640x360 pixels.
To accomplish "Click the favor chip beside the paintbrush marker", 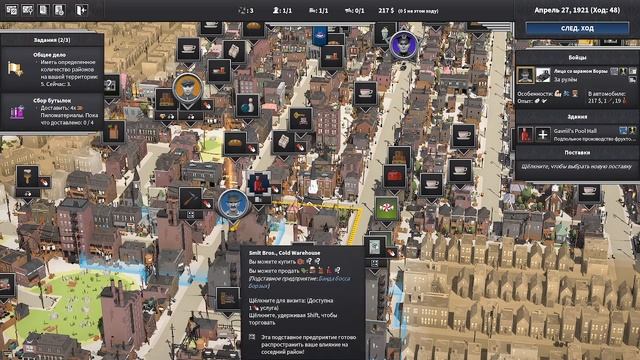I will pos(44,182).
